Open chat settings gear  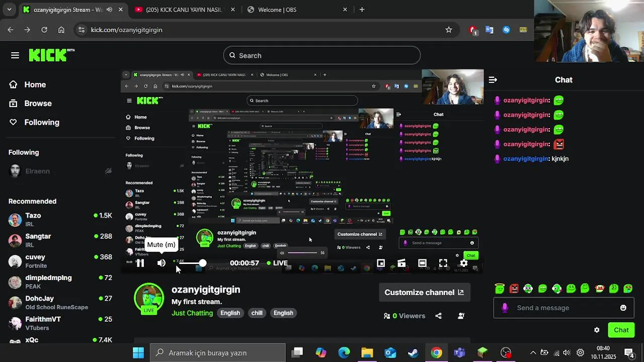pos(597,330)
